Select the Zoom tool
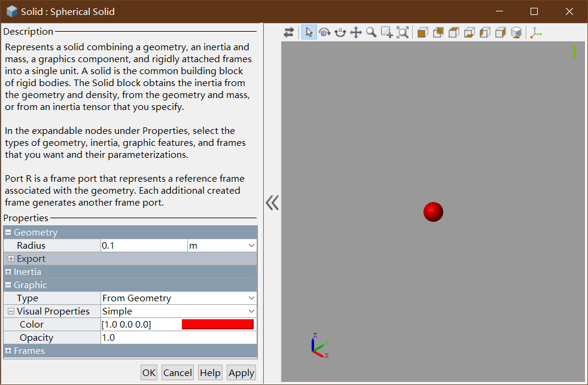The image size is (588, 385). [371, 32]
